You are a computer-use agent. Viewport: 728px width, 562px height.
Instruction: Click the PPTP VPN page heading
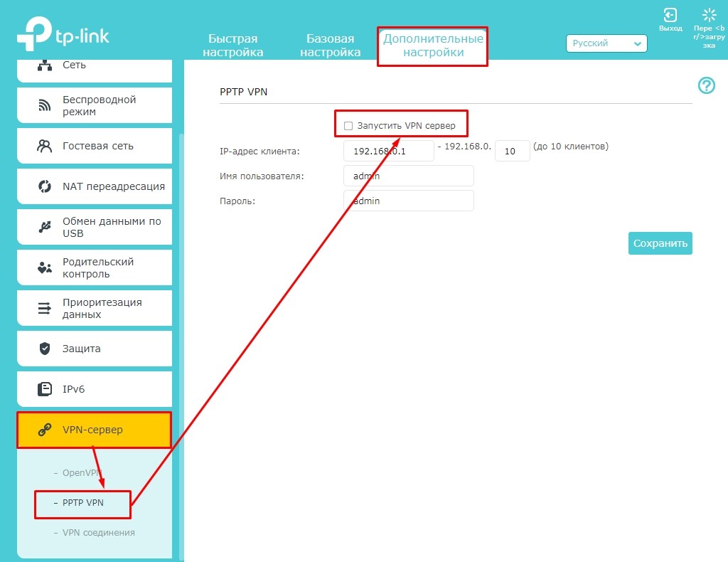click(x=243, y=92)
